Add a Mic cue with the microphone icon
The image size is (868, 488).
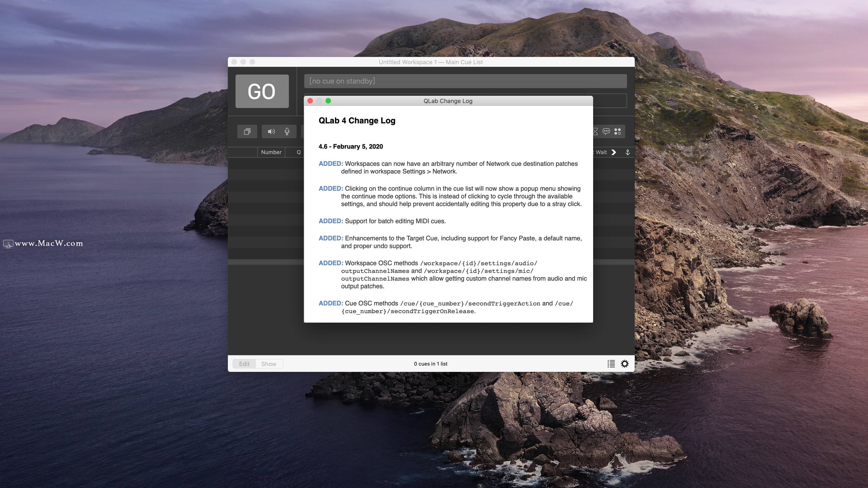(287, 131)
